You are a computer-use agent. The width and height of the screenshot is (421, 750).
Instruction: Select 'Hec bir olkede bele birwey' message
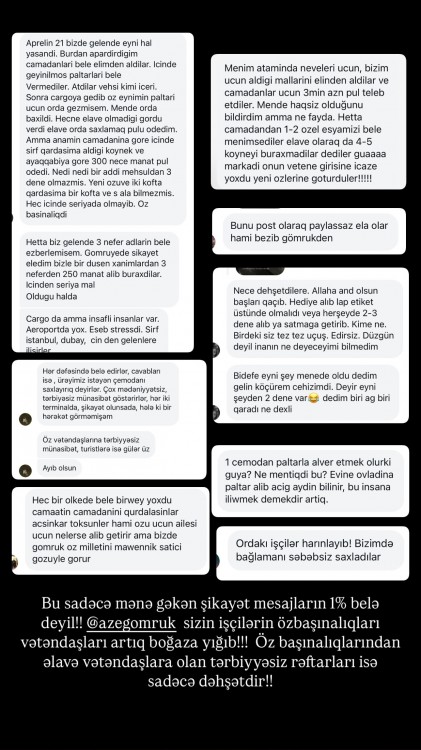click(117, 529)
